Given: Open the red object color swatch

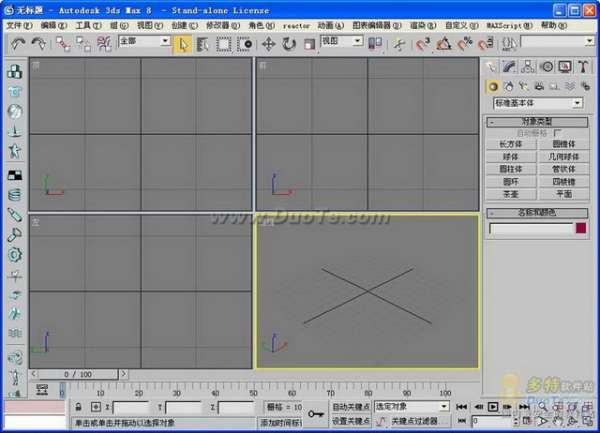Looking at the screenshot, I should point(581,228).
